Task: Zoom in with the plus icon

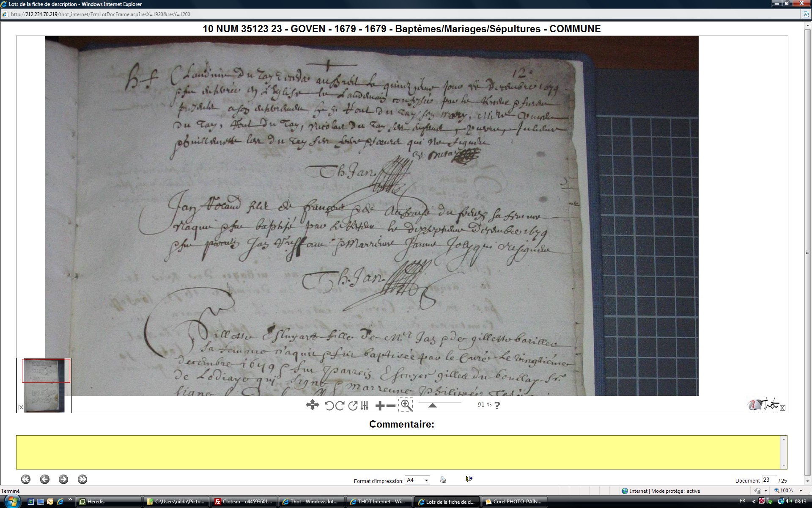Action: [379, 406]
